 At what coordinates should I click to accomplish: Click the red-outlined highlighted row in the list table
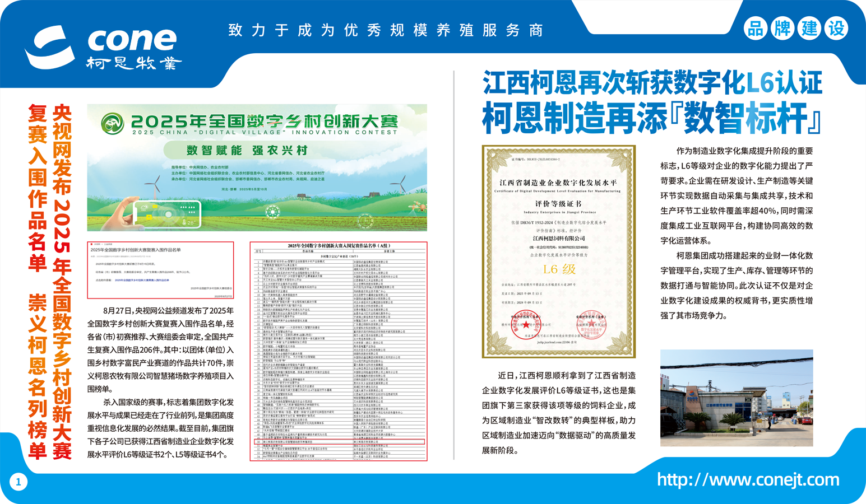point(339,442)
